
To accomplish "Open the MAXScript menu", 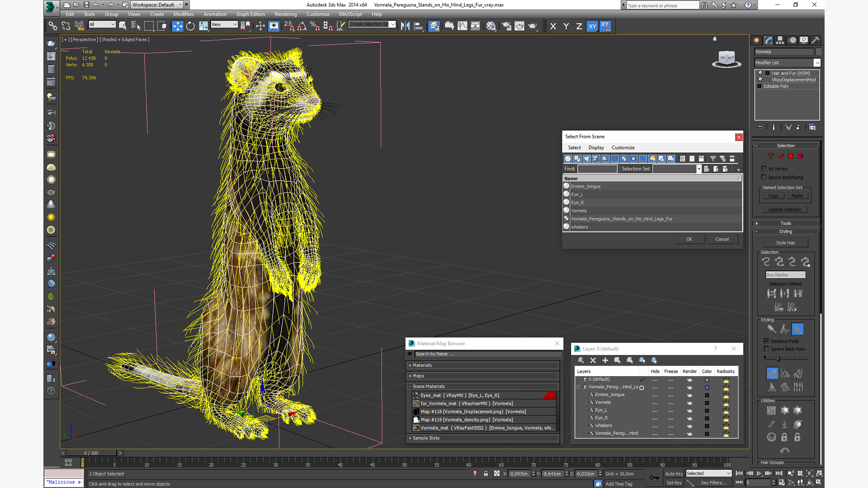I will click(x=350, y=14).
